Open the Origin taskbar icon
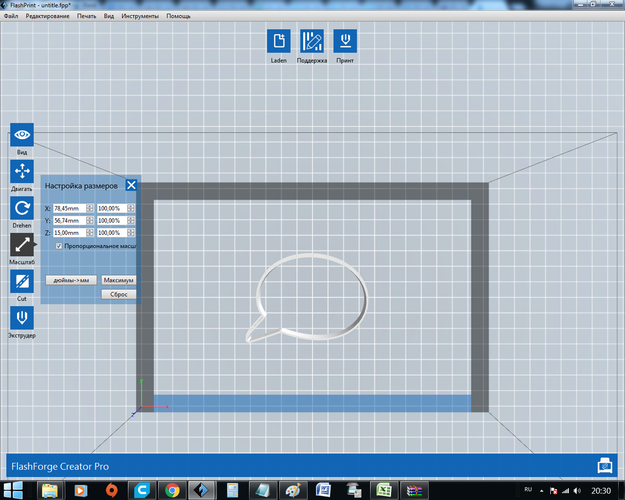 [x=111, y=490]
